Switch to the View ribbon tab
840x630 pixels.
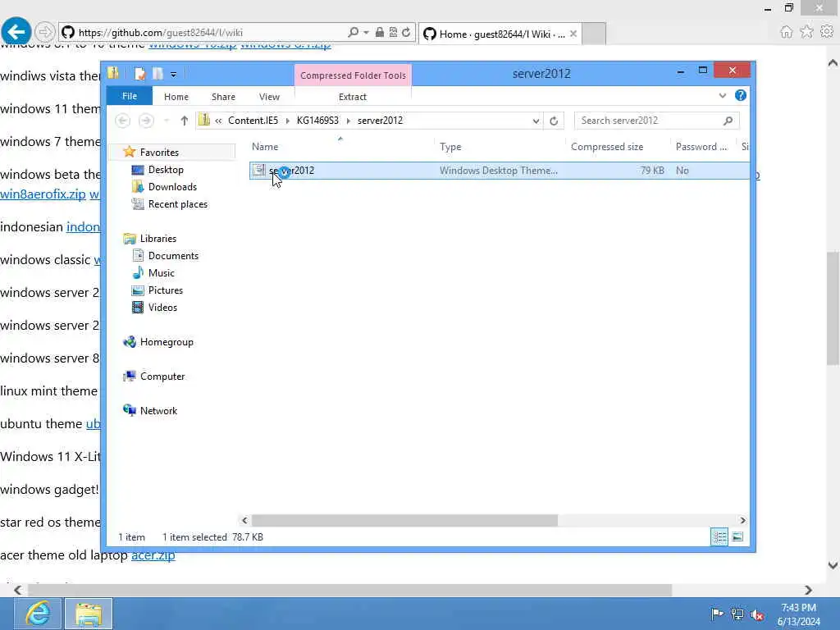[x=269, y=97]
